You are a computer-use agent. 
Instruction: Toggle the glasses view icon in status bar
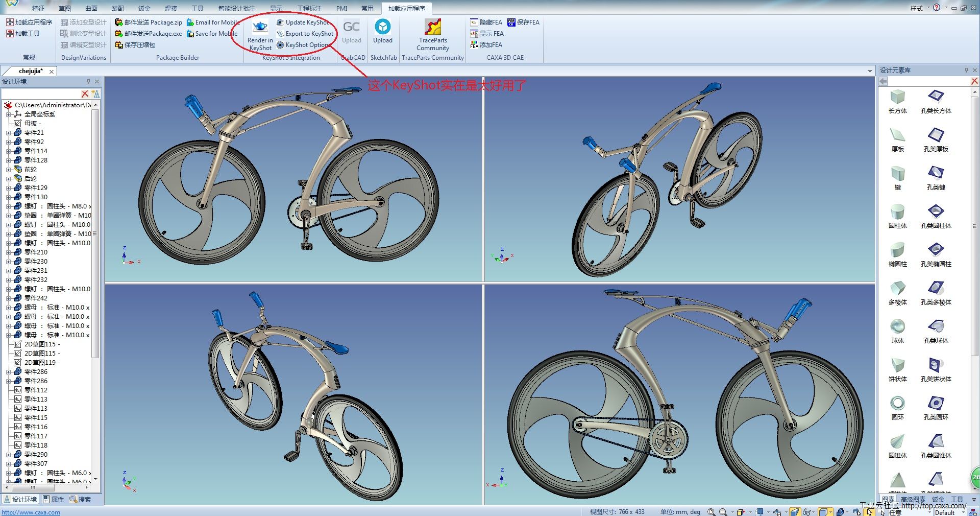807,512
